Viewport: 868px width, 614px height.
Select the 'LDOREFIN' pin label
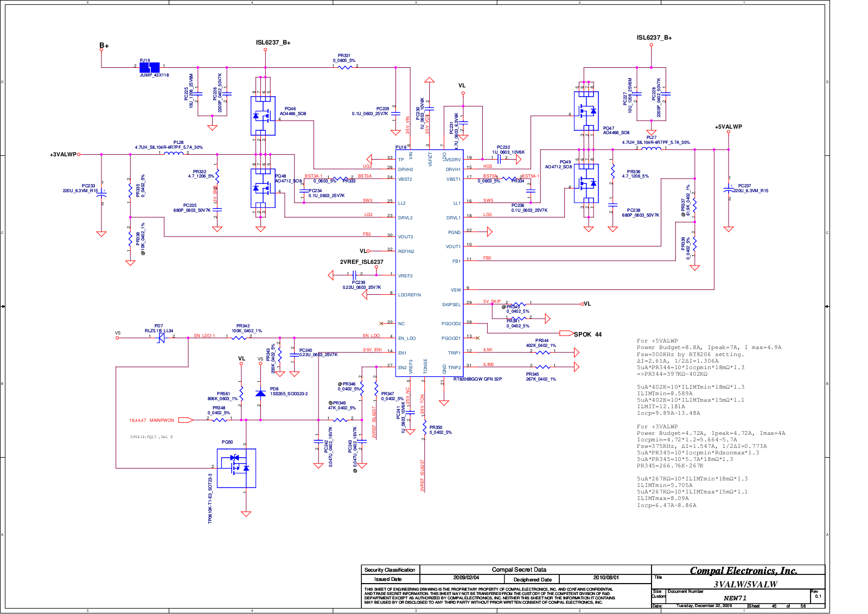[410, 295]
